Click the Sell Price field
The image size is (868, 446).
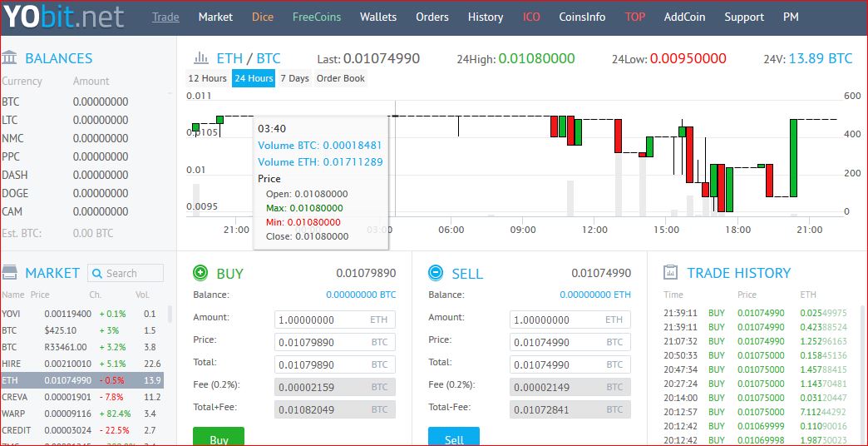pyautogui.click(x=570, y=342)
